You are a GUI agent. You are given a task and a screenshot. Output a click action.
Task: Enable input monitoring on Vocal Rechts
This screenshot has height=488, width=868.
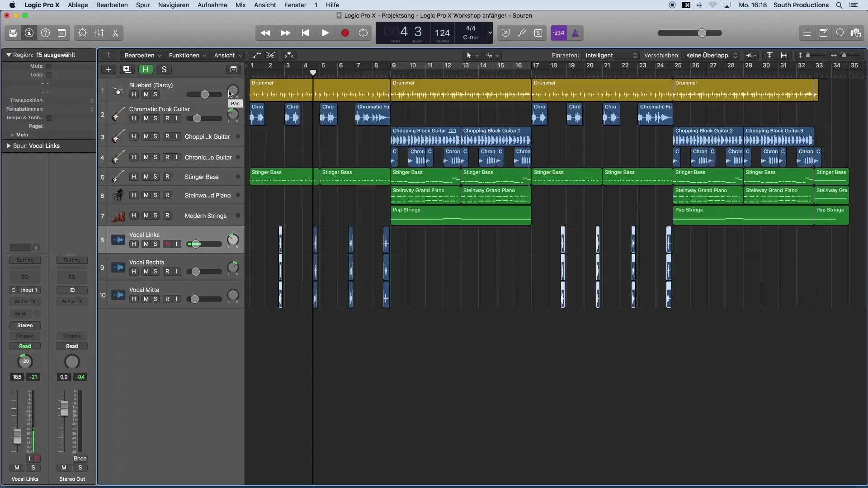(176, 272)
